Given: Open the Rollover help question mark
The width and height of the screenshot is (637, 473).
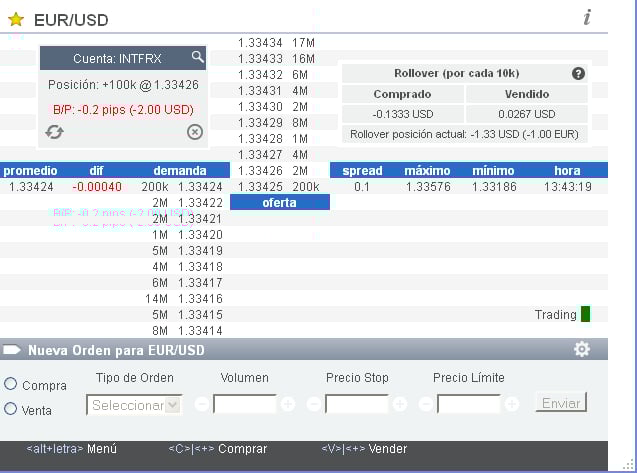Looking at the screenshot, I should pyautogui.click(x=578, y=74).
